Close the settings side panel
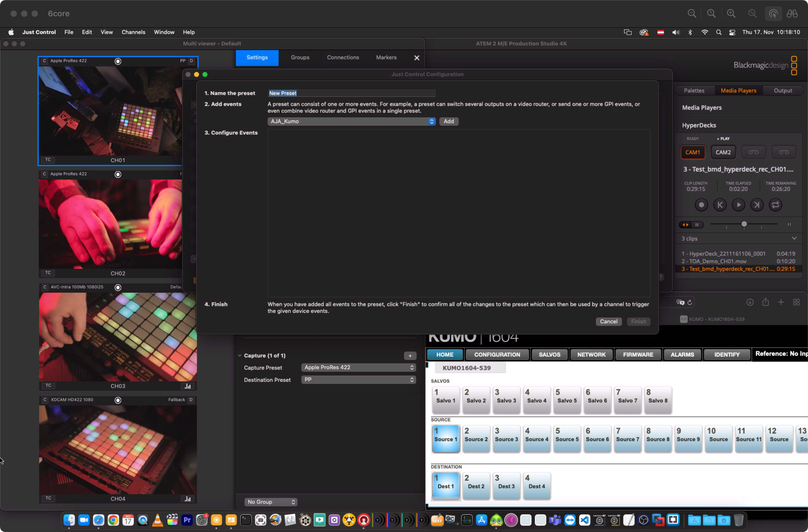This screenshot has height=532, width=808. pyautogui.click(x=417, y=58)
